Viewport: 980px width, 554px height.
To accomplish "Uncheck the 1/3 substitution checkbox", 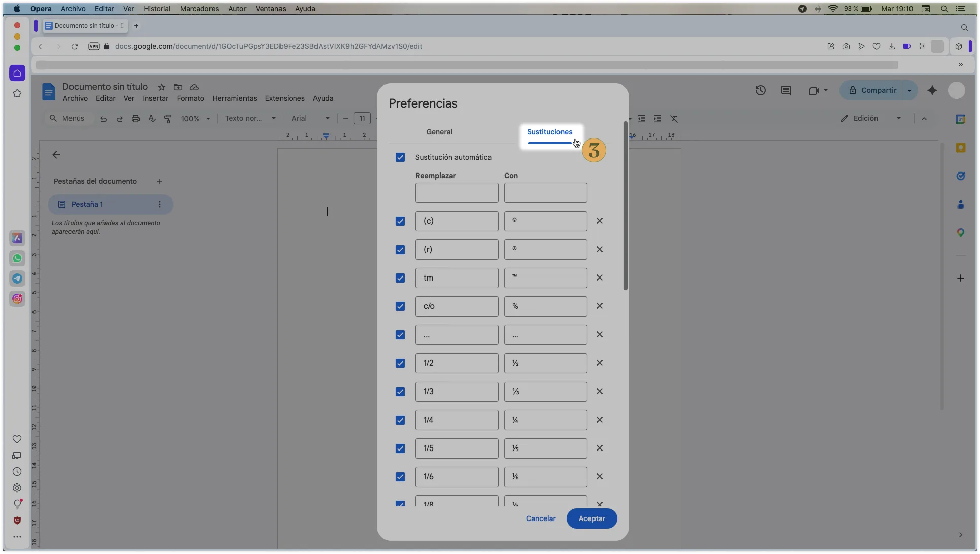I will click(400, 392).
